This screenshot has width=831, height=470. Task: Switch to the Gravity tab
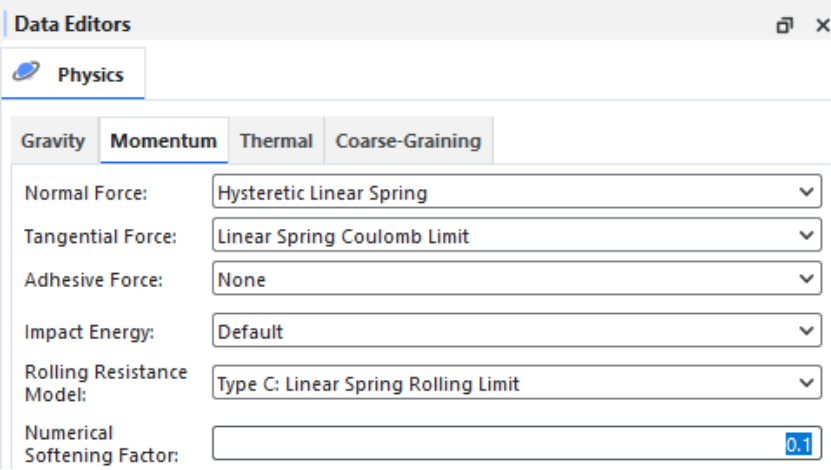[x=53, y=141]
